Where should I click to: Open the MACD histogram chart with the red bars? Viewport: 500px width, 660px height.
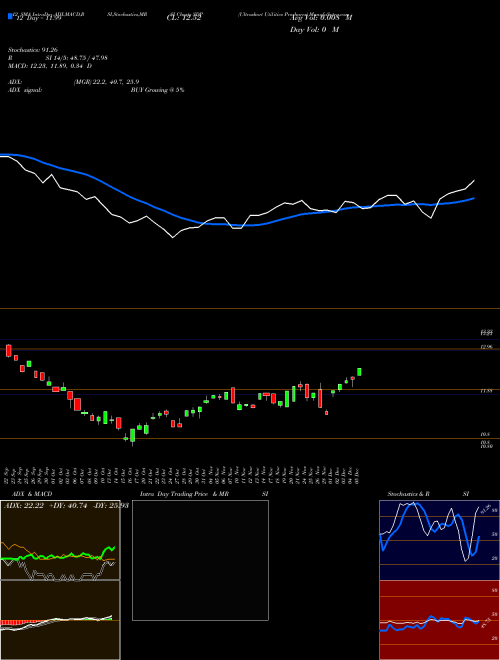[x=60, y=620]
